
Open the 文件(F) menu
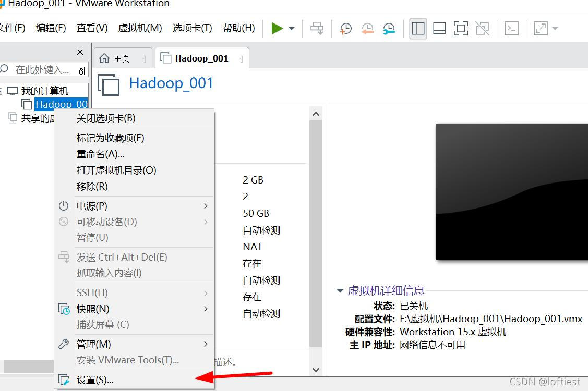coord(12,28)
